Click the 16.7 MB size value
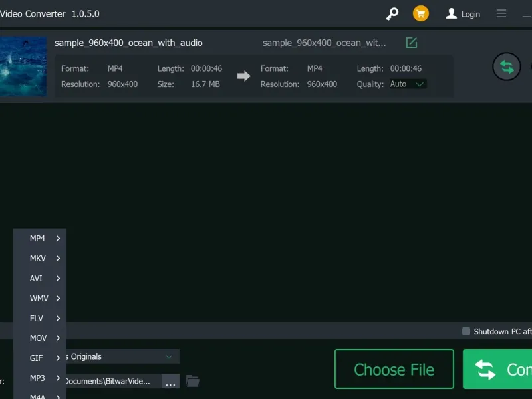Screen dimensions: 532x399 [205, 84]
